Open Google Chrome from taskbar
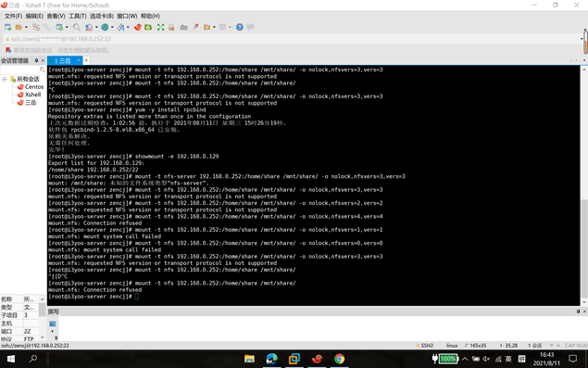The height and width of the screenshot is (368, 588). (340, 359)
